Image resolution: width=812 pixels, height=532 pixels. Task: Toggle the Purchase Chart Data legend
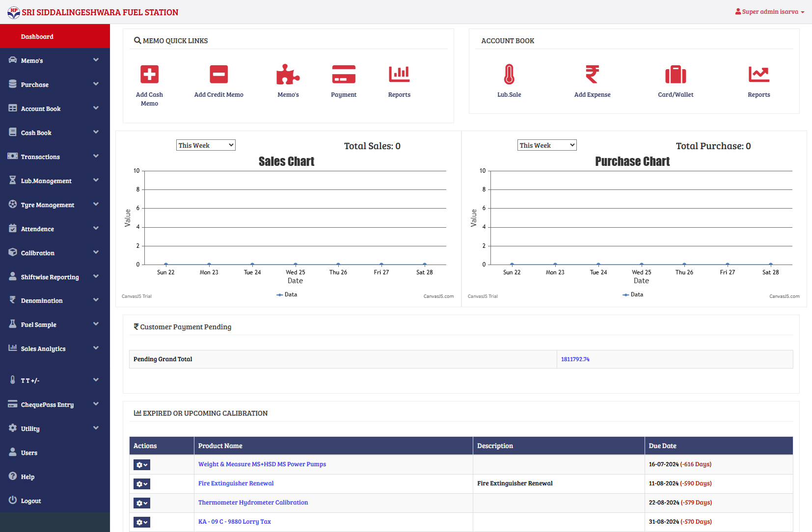tap(633, 294)
